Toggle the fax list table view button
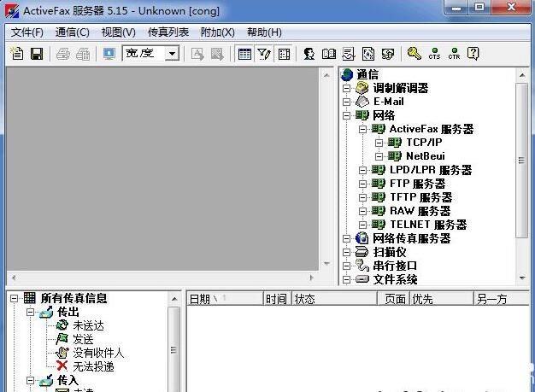This screenshot has width=535, height=392. point(244,54)
